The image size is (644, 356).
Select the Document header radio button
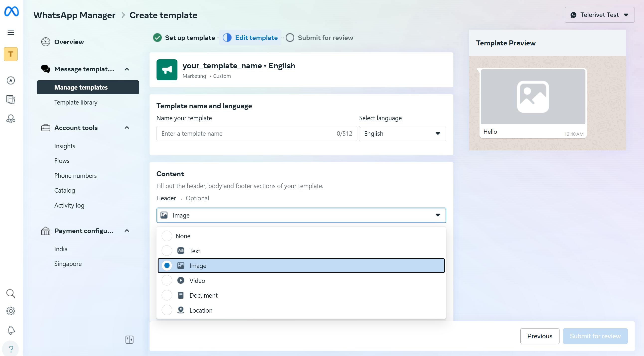[x=167, y=295]
